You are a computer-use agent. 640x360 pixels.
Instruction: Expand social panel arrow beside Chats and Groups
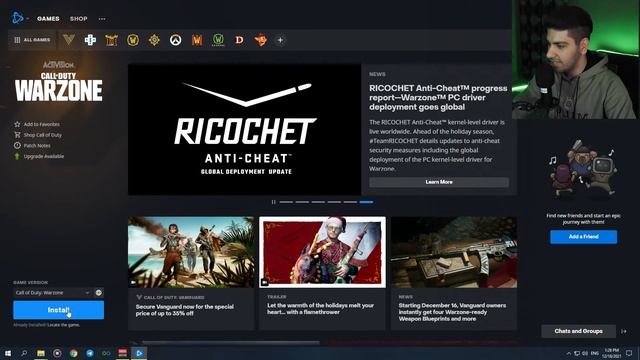tap(624, 331)
